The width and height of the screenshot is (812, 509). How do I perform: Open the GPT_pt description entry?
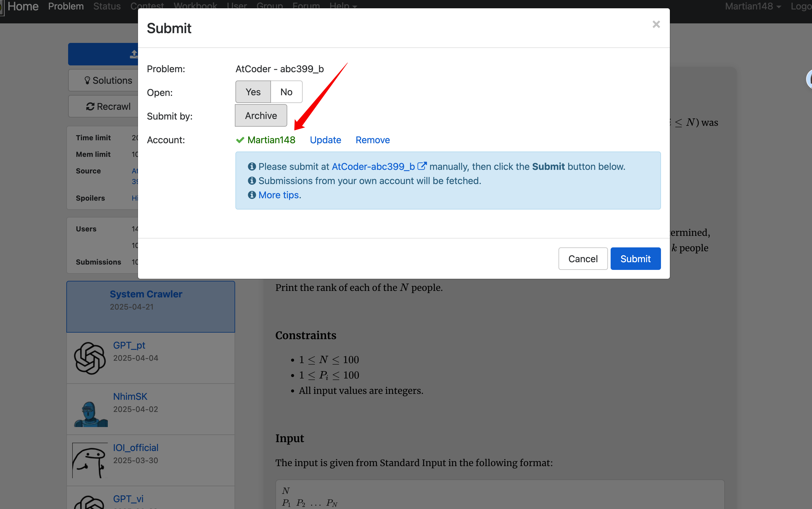pos(150,358)
